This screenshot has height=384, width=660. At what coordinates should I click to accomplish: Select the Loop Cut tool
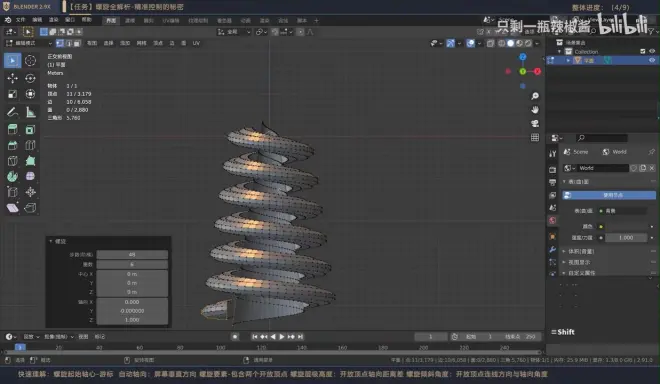point(30,145)
